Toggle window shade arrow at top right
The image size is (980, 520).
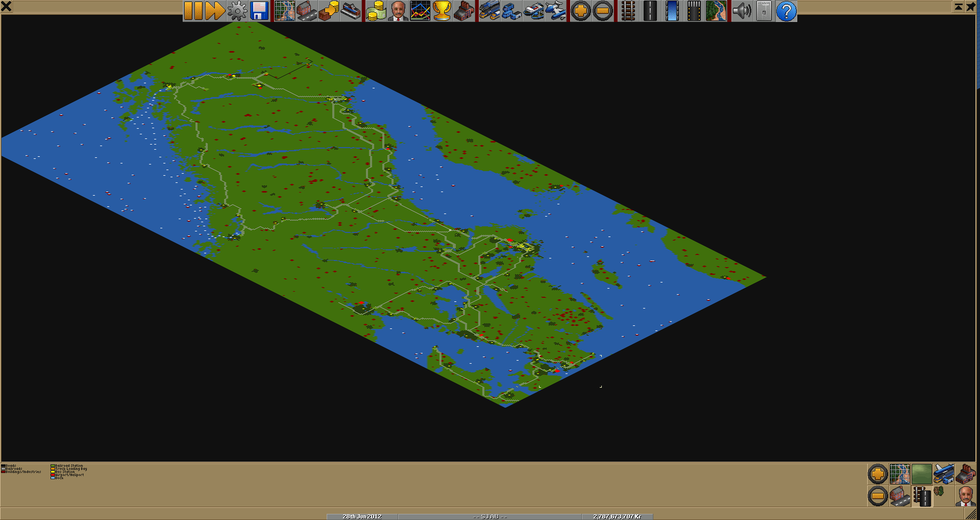[x=959, y=7]
